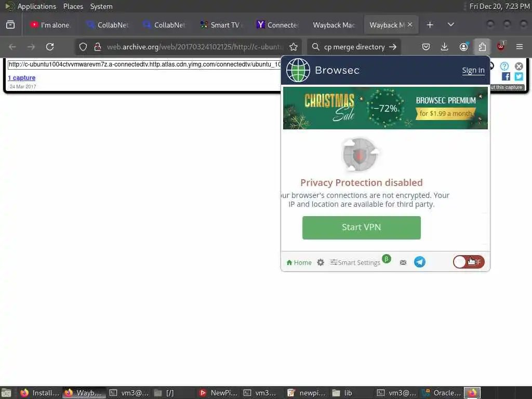Close the active Wayback Machine tab

pyautogui.click(x=410, y=24)
